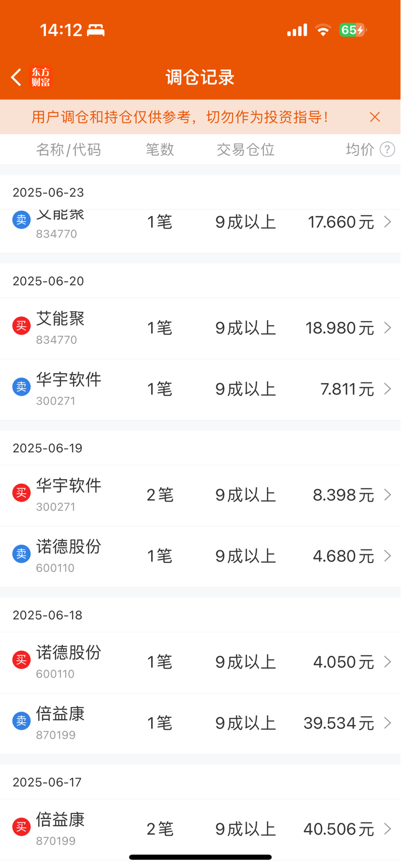Image resolution: width=401 pixels, height=868 pixels.
Task: Expand the 艾能聚 18.980元 record chevron
Action: [x=387, y=328]
